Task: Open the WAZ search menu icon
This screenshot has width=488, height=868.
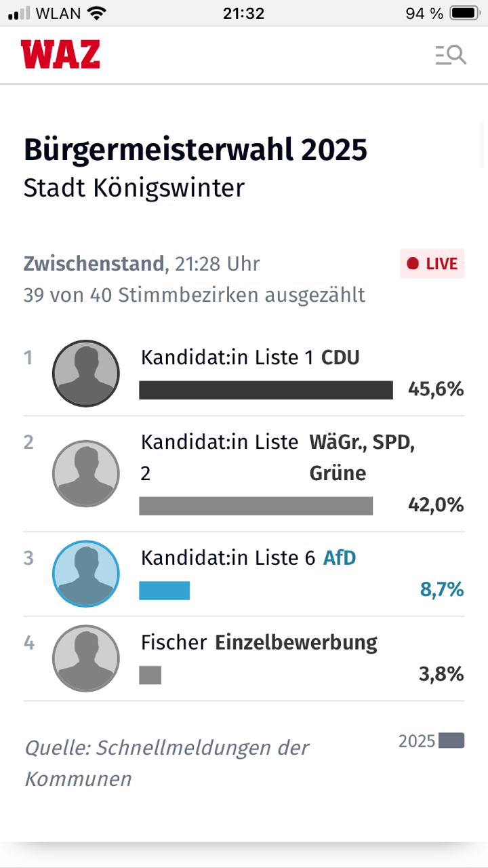Action: tap(451, 55)
